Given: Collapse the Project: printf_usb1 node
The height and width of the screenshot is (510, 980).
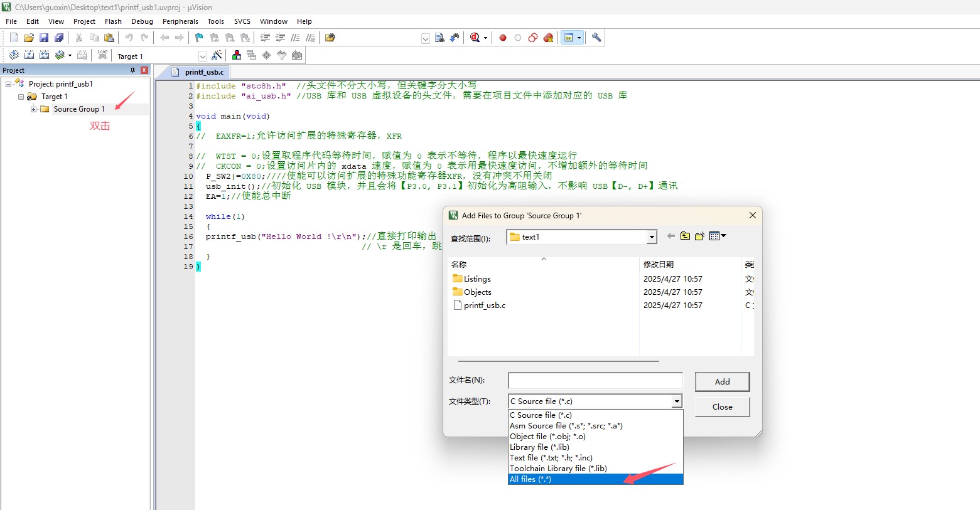Looking at the screenshot, I should [x=8, y=84].
